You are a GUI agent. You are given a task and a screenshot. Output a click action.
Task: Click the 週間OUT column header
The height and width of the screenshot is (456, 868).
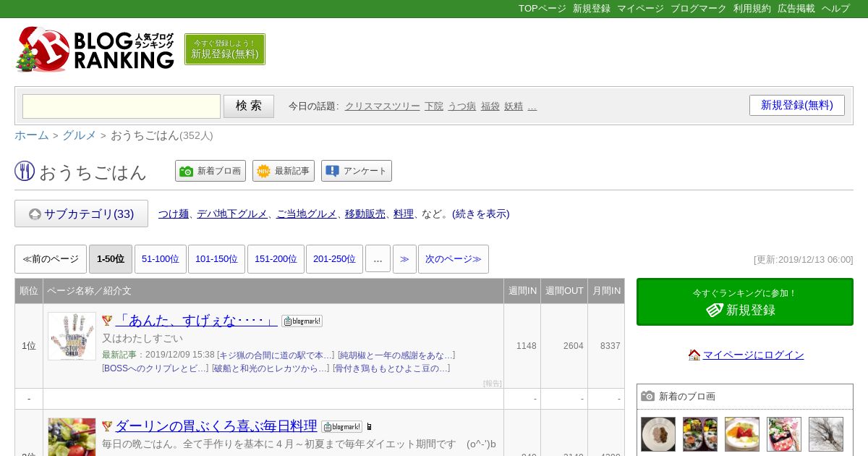[x=564, y=291]
